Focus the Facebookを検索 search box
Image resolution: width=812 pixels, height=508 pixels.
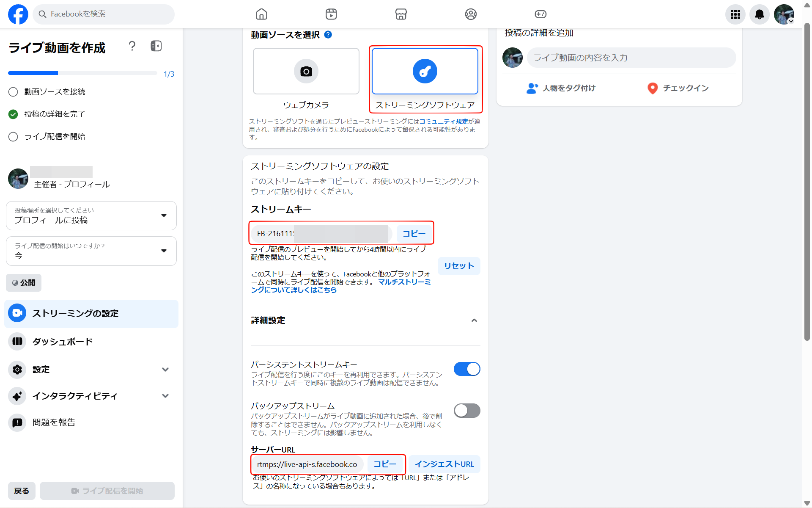point(104,14)
